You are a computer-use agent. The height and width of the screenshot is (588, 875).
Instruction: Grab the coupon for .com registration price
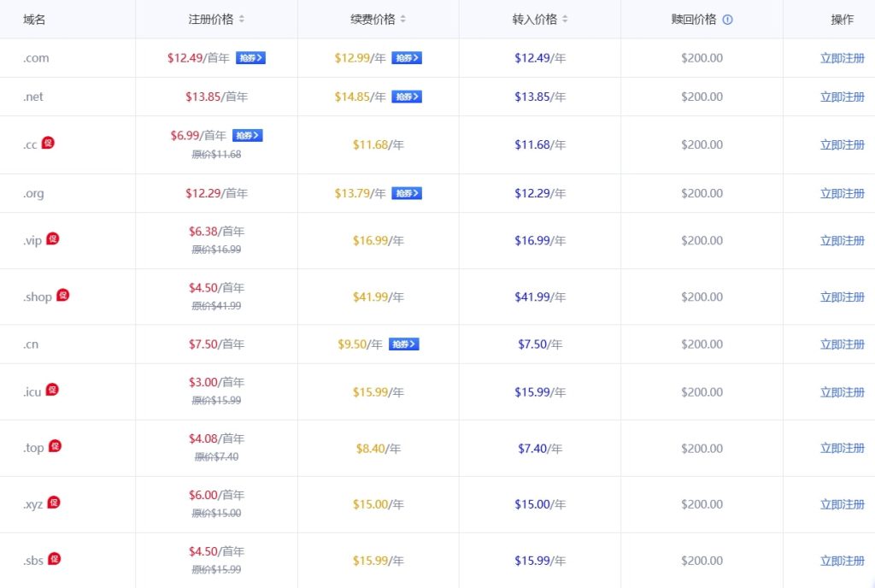pos(250,58)
